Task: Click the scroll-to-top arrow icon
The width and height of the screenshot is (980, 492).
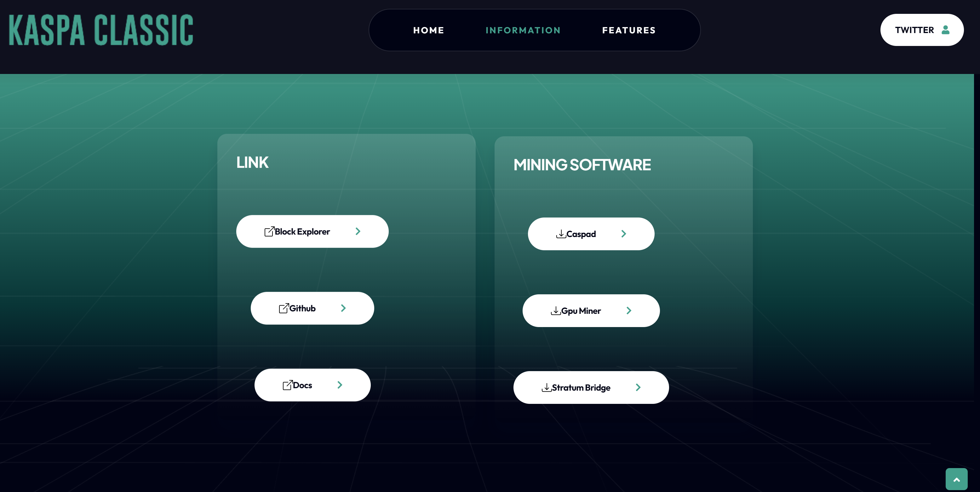Action: tap(956, 479)
